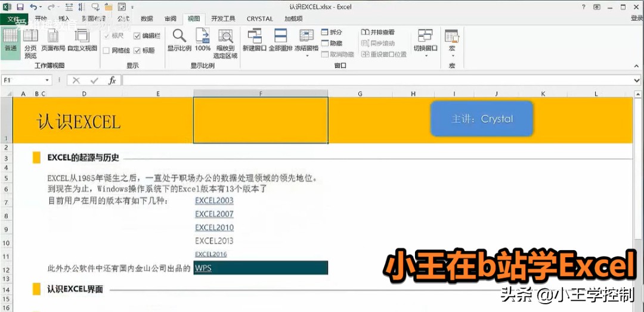Click the fx insert function icon
644x312 pixels.
coord(112,81)
